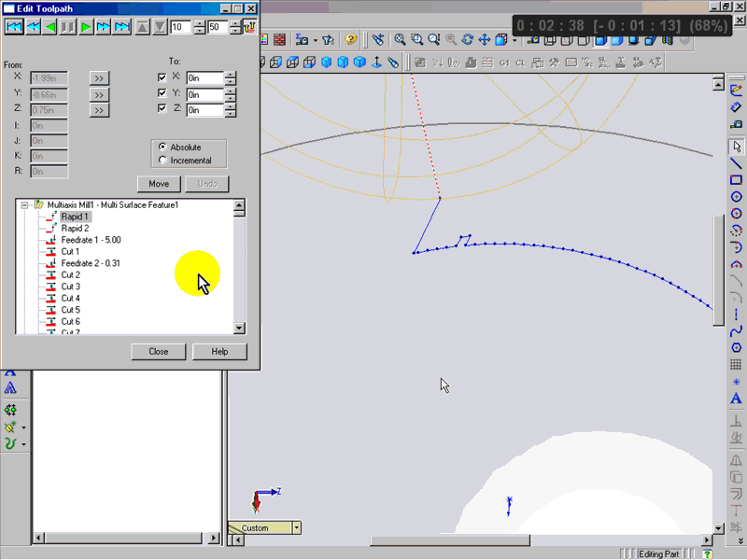Click the filter funnel icon
Screen dimensions: 747x560
coord(328,40)
